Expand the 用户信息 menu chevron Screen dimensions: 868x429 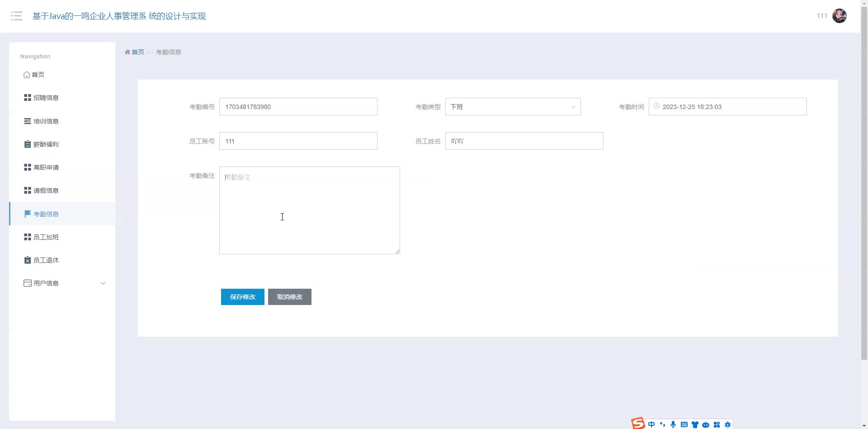pyautogui.click(x=103, y=283)
